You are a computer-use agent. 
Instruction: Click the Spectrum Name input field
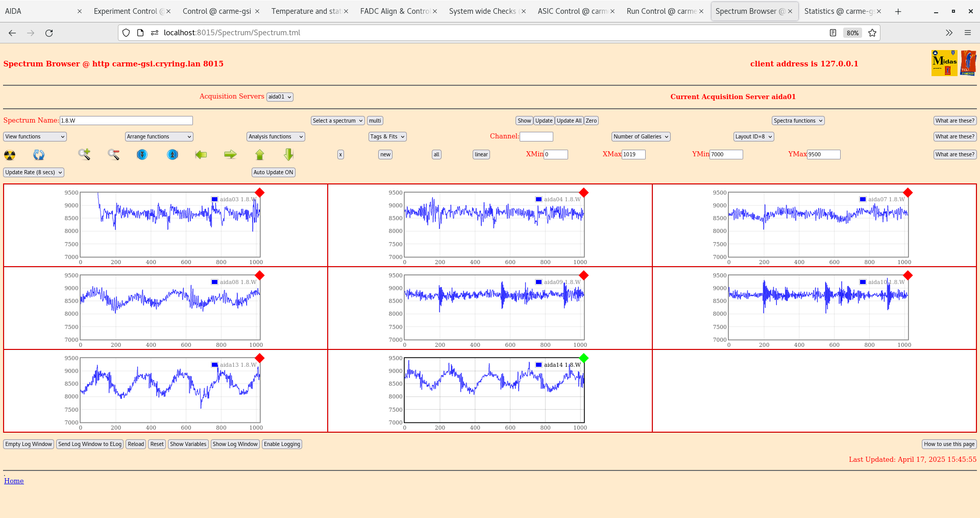(126, 121)
